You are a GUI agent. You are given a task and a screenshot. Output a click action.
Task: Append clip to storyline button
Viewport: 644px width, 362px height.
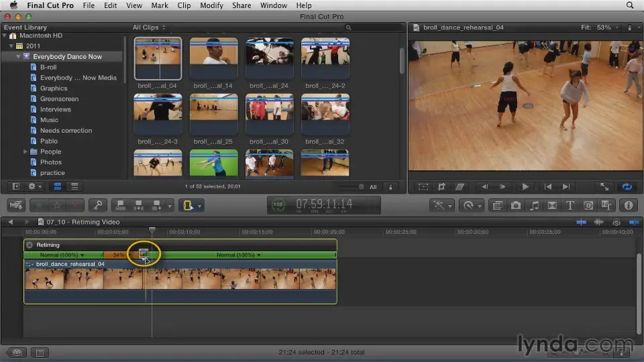coord(156,205)
